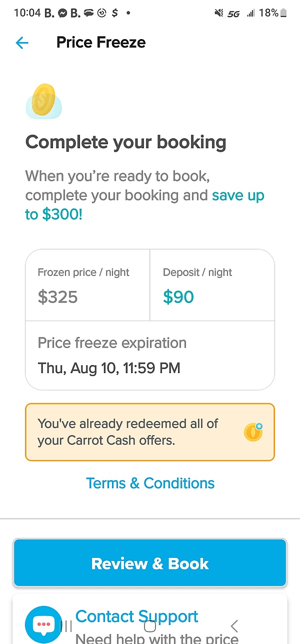This screenshot has width=300, height=644.
Task: Tap the mute icon in the status bar
Action: [218, 13]
